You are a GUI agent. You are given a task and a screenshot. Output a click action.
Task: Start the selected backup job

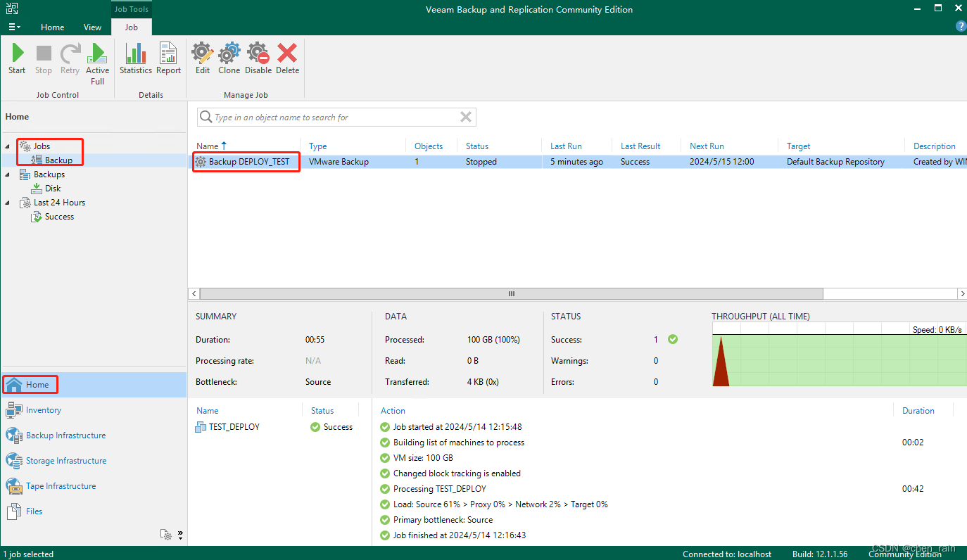coord(17,58)
